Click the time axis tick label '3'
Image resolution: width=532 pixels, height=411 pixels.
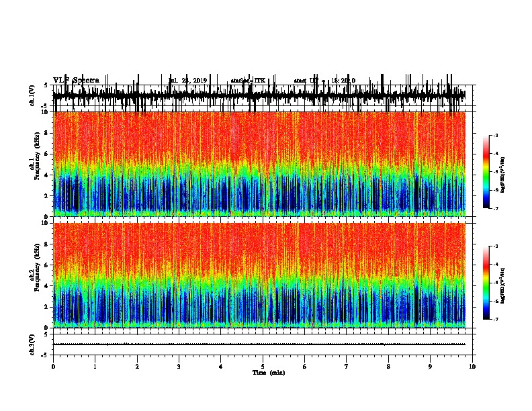[179, 367]
